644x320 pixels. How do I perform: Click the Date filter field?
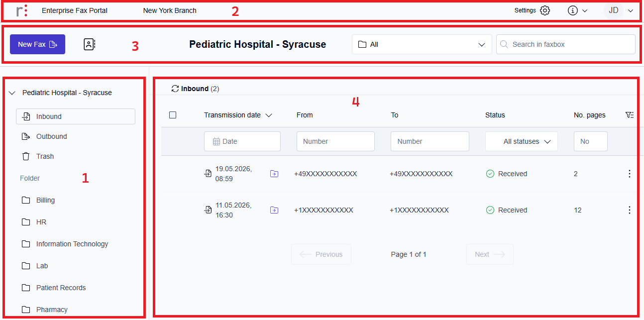tap(242, 141)
